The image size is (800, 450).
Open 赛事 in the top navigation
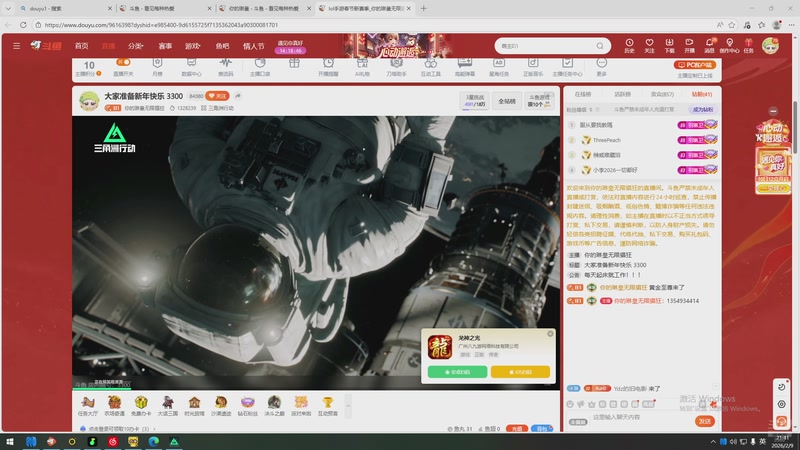[x=165, y=46]
